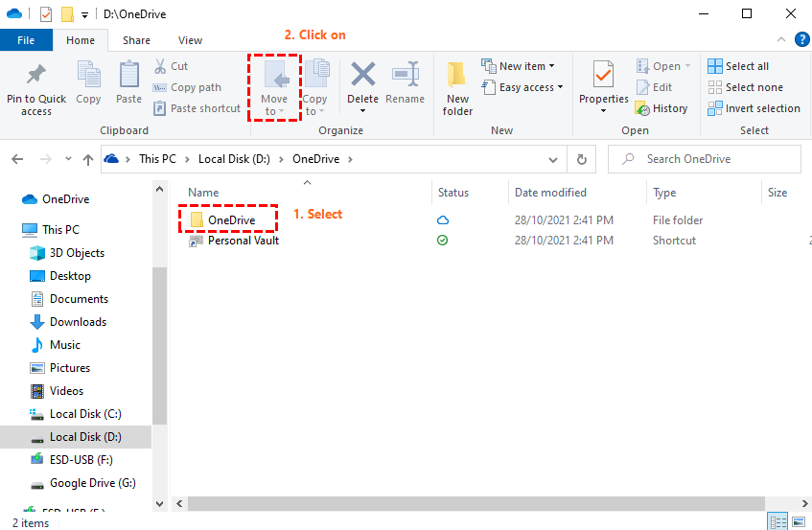Select the Personal Vault shortcut
Viewport: 812px width, 530px height.
(244, 241)
